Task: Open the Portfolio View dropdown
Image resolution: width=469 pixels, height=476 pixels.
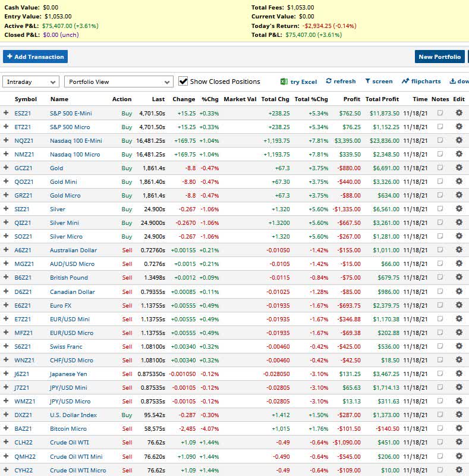Action: (118, 82)
